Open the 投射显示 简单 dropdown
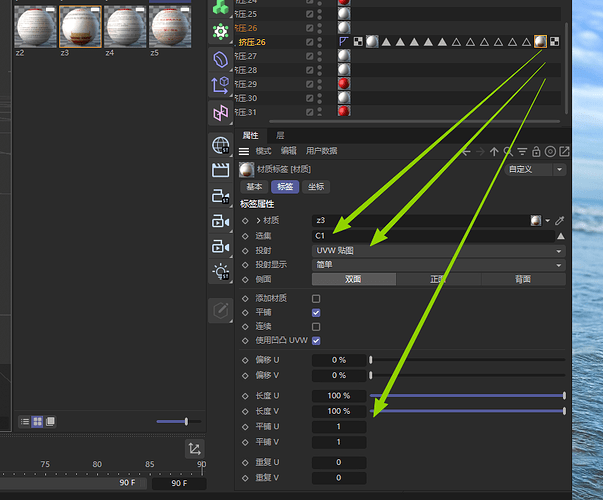The image size is (603, 500). [439, 265]
